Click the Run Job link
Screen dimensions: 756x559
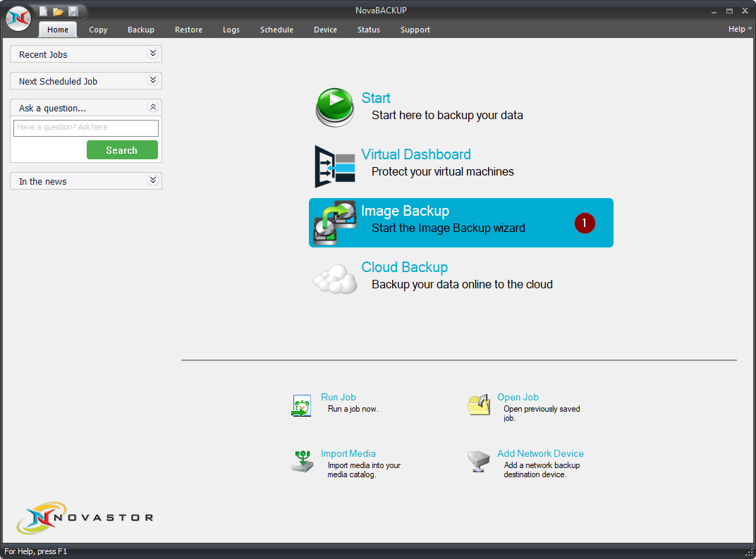[x=339, y=397]
